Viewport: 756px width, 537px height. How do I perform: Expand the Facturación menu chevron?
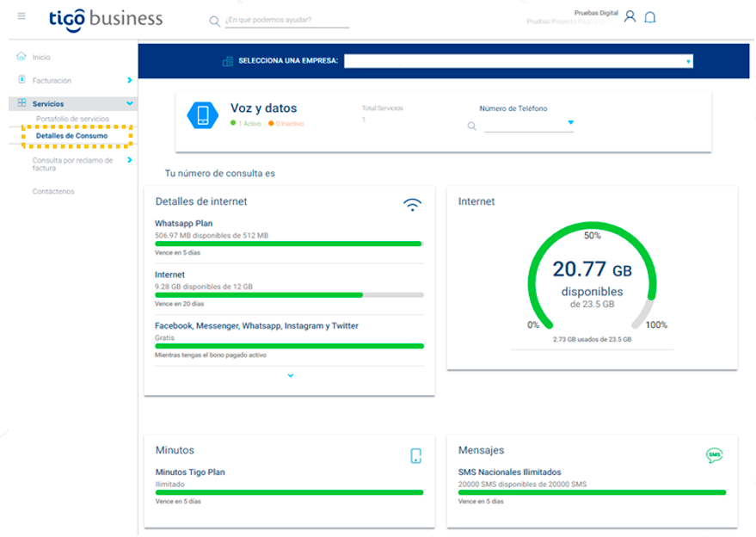[x=129, y=80]
